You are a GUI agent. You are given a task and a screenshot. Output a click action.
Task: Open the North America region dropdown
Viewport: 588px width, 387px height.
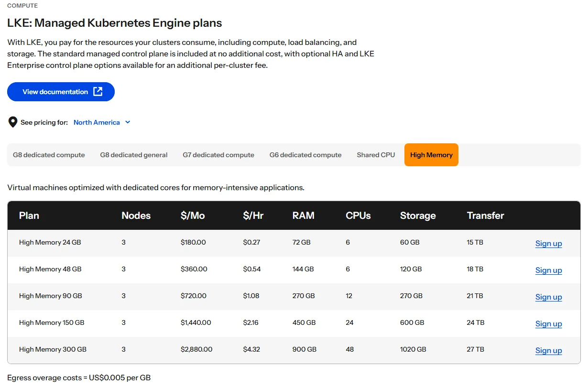tap(102, 122)
